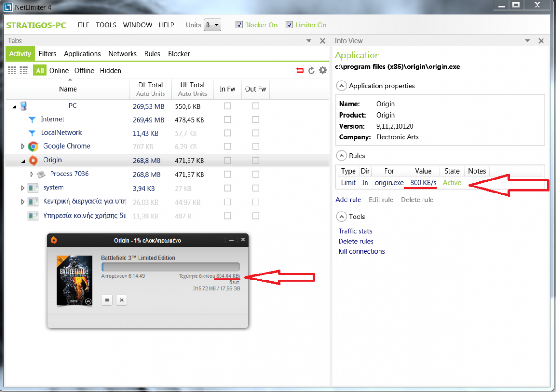This screenshot has height=392, width=556.
Task: Collapse the -PC tree node
Action: [x=14, y=106]
